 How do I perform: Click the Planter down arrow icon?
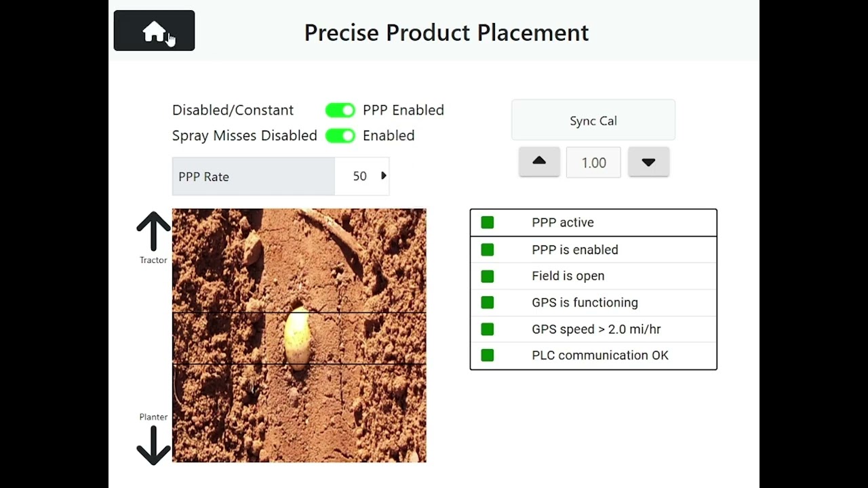[153, 445]
